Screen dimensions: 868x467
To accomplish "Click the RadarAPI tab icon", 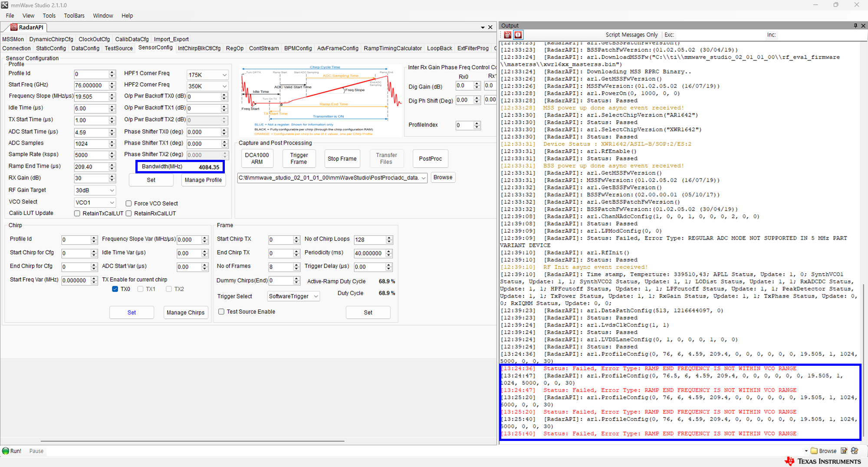I will (14, 27).
